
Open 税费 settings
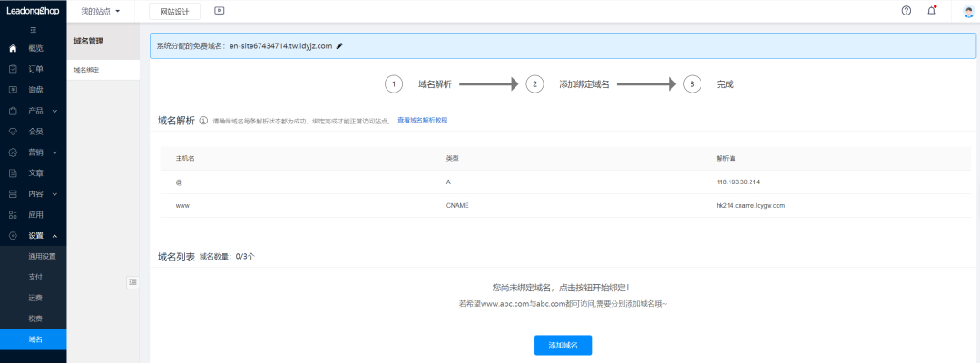pos(35,319)
